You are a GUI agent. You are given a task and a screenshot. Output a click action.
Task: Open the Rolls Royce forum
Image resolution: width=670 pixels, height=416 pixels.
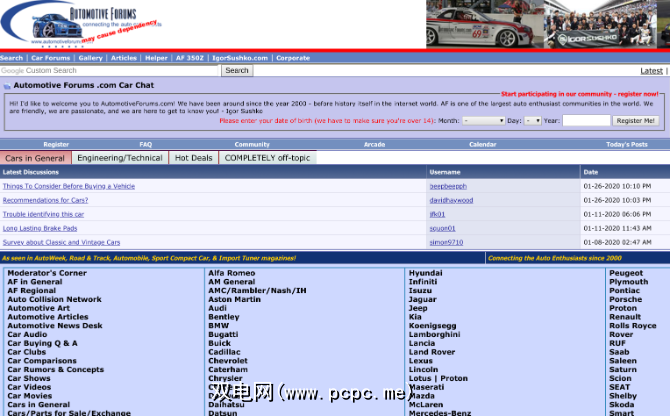pos(632,325)
